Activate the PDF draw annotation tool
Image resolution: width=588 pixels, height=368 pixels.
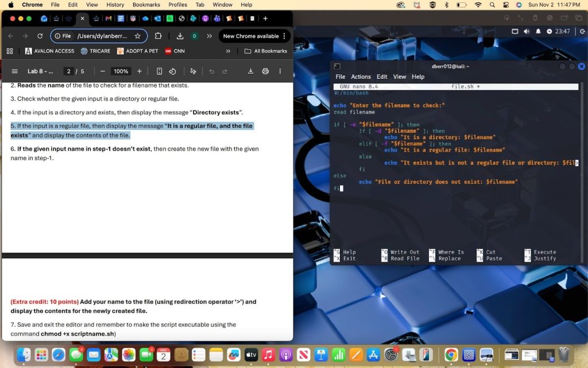point(193,71)
